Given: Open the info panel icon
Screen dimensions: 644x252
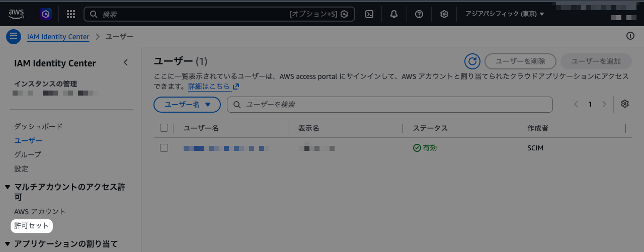Looking at the screenshot, I should coord(630,36).
